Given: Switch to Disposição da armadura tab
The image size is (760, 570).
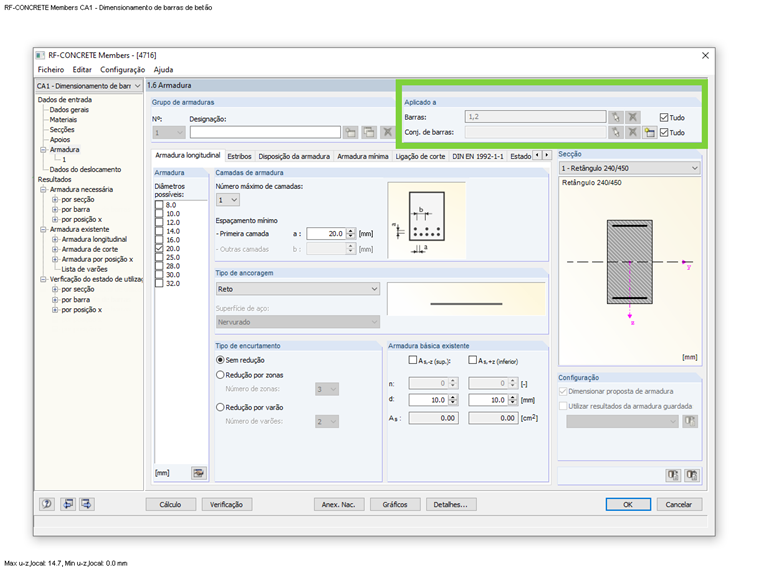Looking at the screenshot, I should click(x=294, y=157).
